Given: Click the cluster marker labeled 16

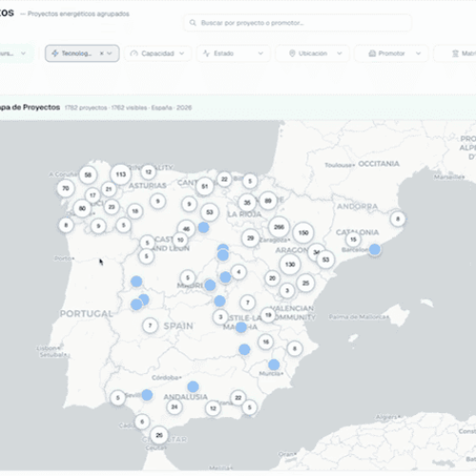Looking at the screenshot, I should point(266,342).
